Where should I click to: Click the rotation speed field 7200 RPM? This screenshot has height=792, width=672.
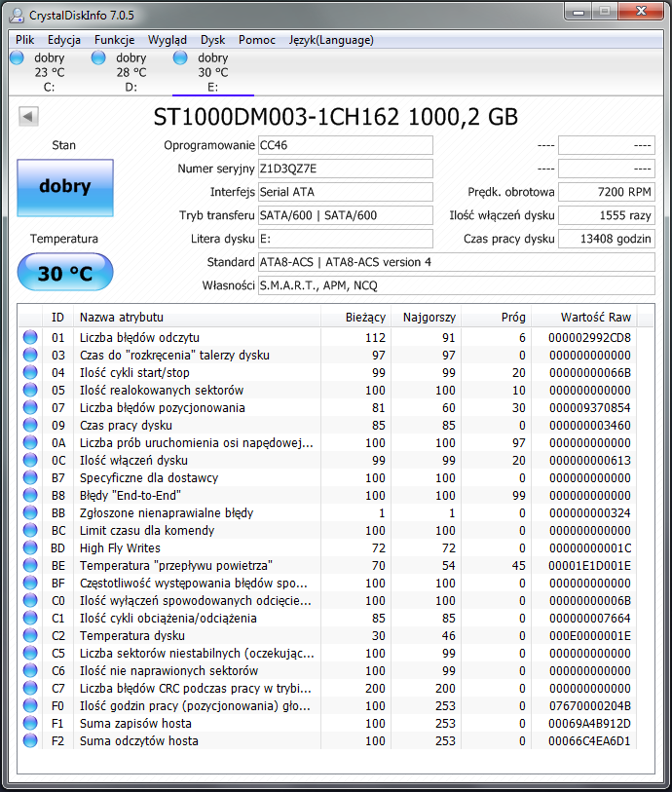click(x=607, y=192)
